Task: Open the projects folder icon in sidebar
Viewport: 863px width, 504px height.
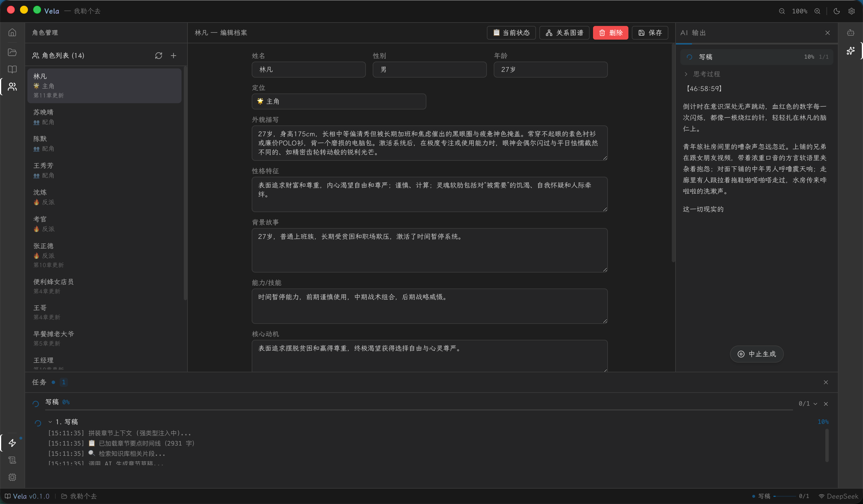Action: [x=12, y=52]
